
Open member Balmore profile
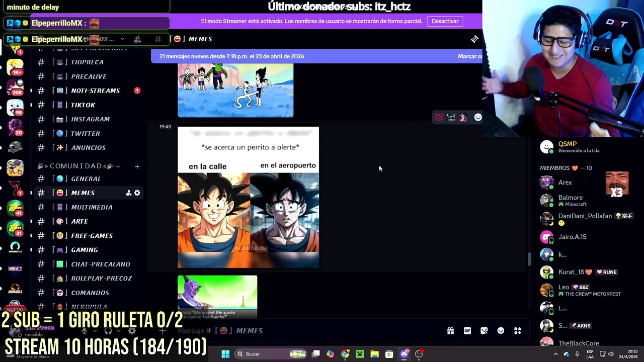[584, 201]
